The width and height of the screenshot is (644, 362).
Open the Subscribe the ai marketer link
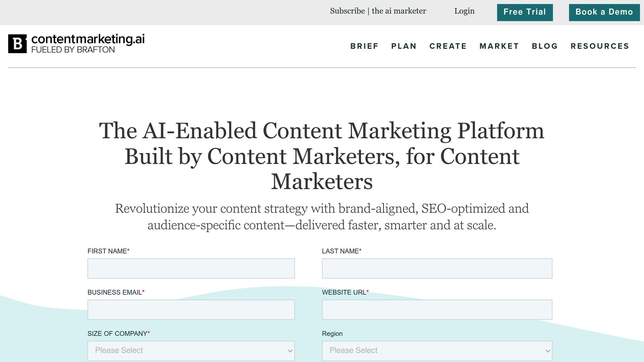[x=378, y=11]
